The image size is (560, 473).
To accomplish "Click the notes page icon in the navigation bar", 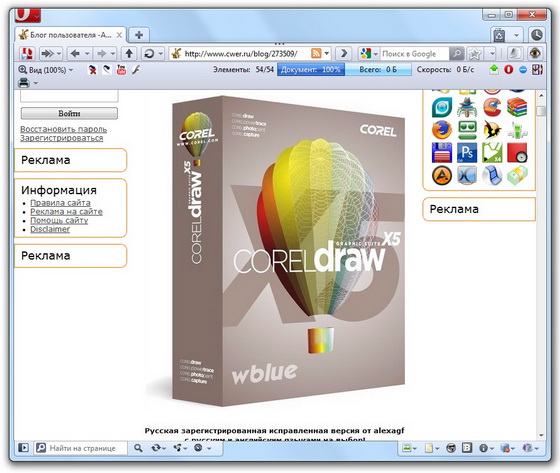I will coord(514,54).
